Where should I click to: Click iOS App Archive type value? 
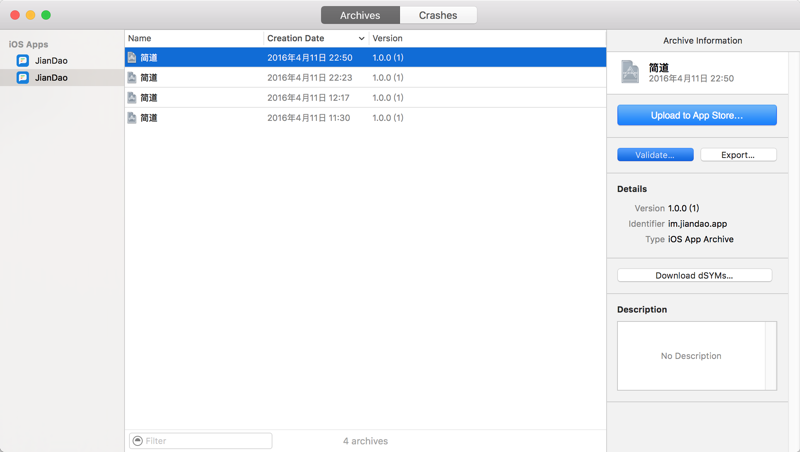701,239
